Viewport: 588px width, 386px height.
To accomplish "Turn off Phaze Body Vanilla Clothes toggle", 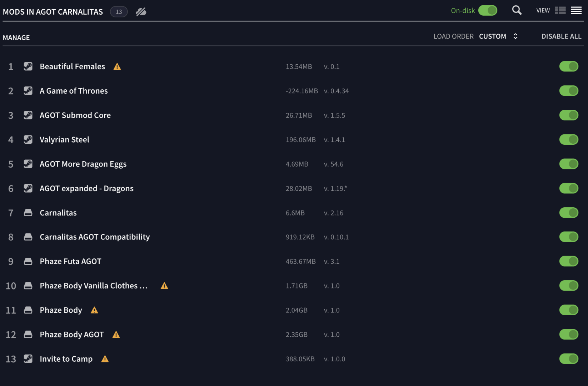I will (x=569, y=286).
